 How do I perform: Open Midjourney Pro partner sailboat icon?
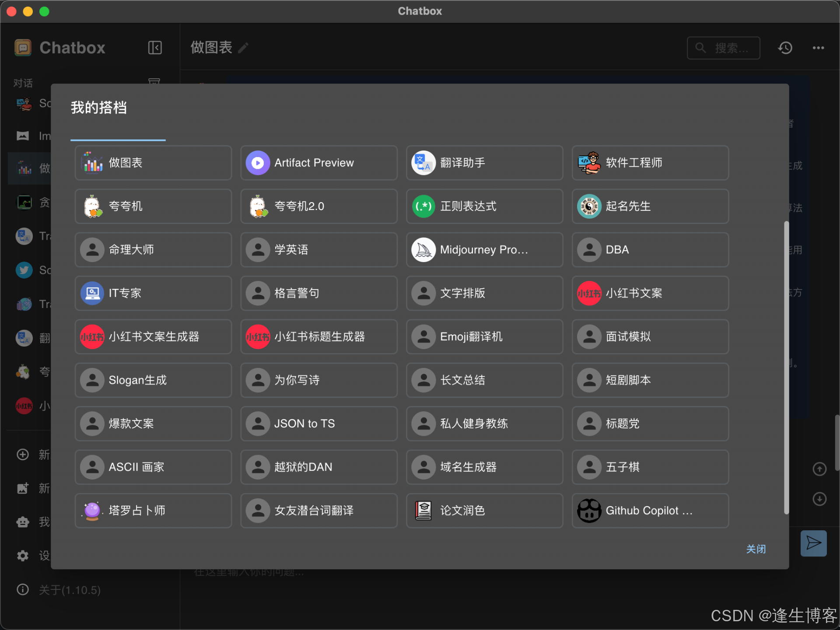(423, 250)
